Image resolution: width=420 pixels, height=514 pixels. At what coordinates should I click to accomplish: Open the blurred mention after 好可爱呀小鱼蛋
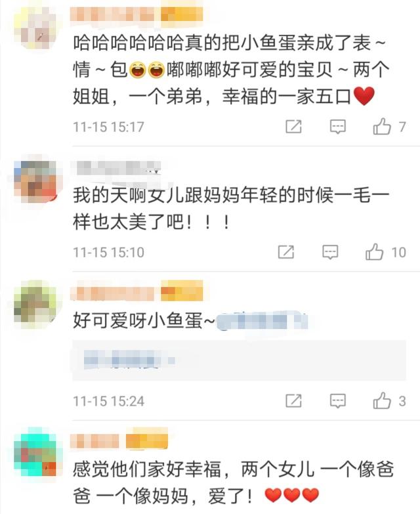[262, 320]
